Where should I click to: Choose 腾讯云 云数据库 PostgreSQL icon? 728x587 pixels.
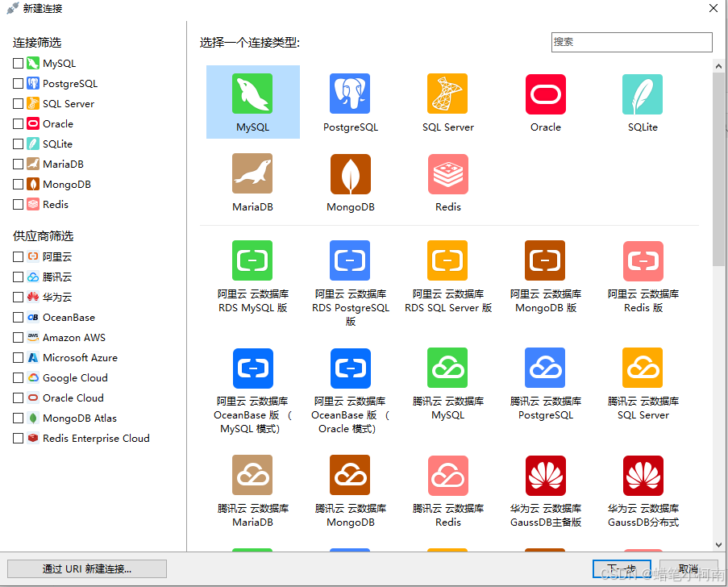point(545,368)
